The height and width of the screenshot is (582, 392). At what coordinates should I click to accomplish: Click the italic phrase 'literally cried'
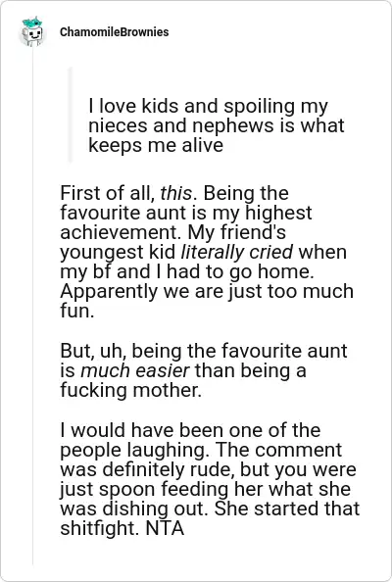click(x=237, y=252)
